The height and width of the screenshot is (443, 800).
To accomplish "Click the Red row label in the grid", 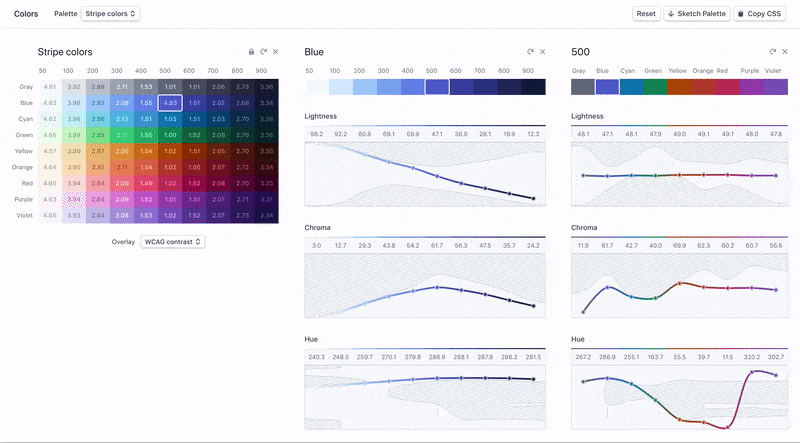I will tap(27, 183).
